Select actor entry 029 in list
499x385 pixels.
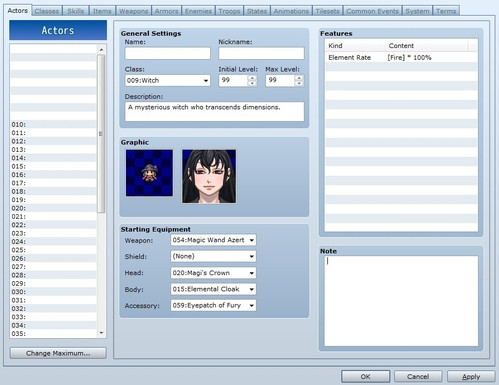coord(53,284)
